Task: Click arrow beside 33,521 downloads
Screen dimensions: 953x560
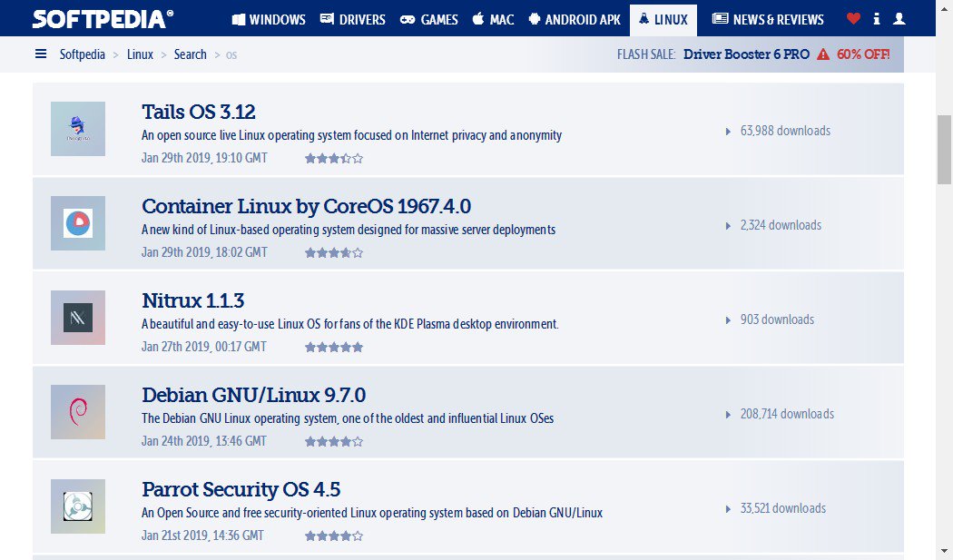Action: pos(728,508)
